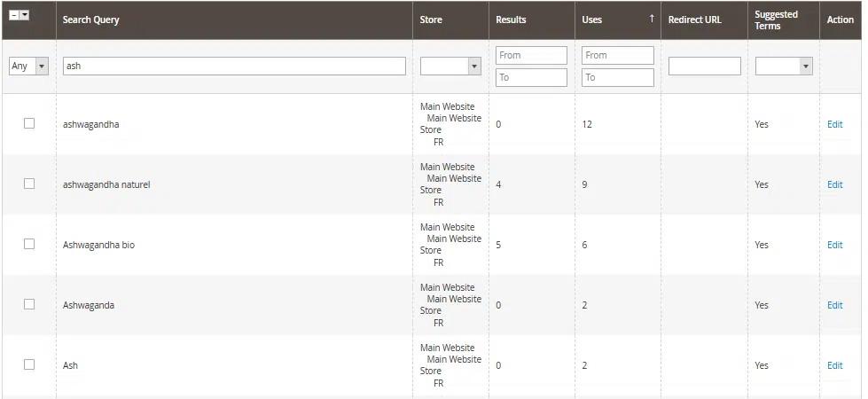868x399 pixels.
Task: Select the ashwagandha naturel row checkbox
Action: tap(29, 184)
